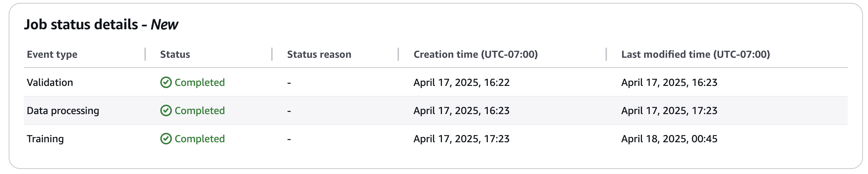Viewport: 868px width, 174px height.
Task: Select the Validation event type cell
Action: (x=50, y=83)
